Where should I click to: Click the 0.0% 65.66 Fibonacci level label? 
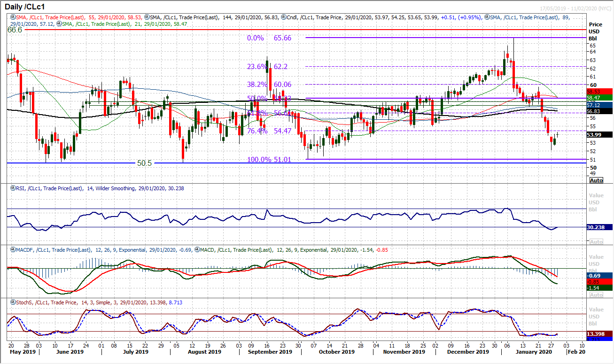269,38
